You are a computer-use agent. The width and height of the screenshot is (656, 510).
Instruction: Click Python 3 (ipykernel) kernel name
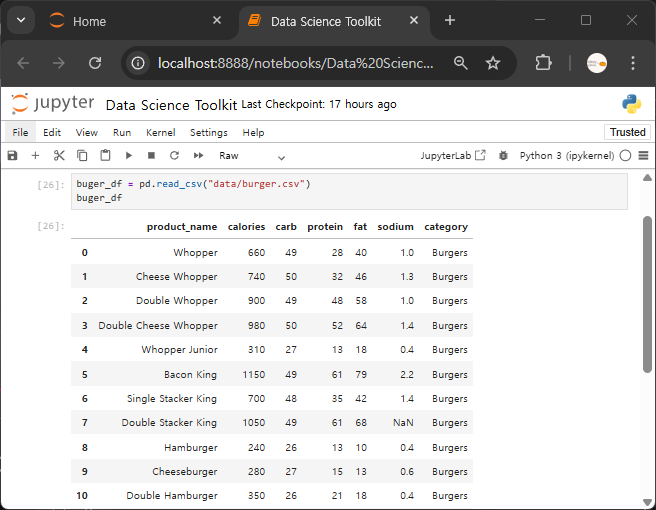tap(567, 156)
